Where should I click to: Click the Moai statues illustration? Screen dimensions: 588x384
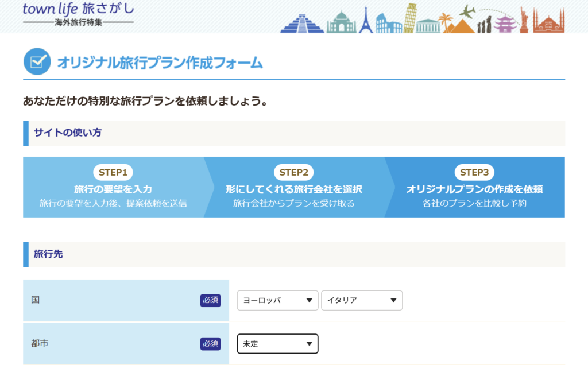(x=485, y=24)
